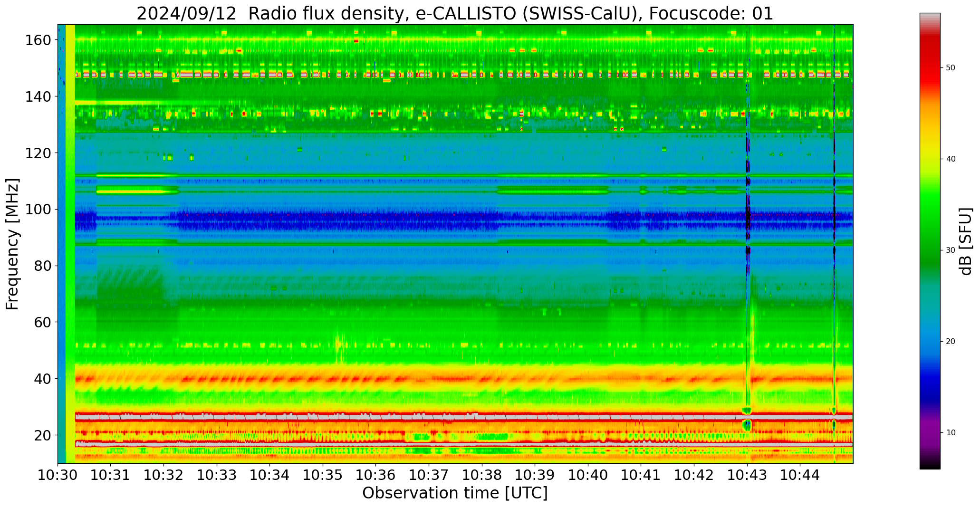Click the colorbar tick label 50
980x507 pixels.
click(x=951, y=68)
